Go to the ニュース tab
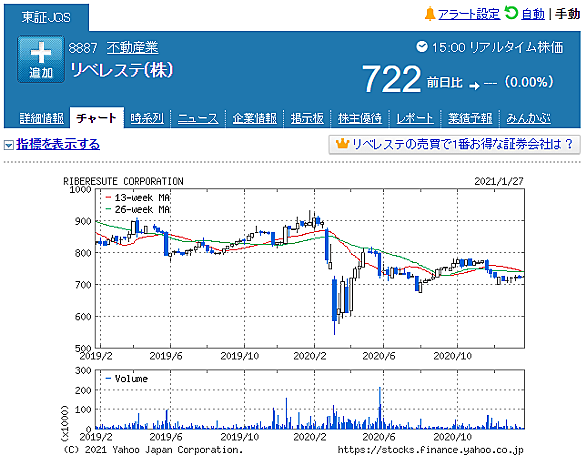 coord(198,118)
